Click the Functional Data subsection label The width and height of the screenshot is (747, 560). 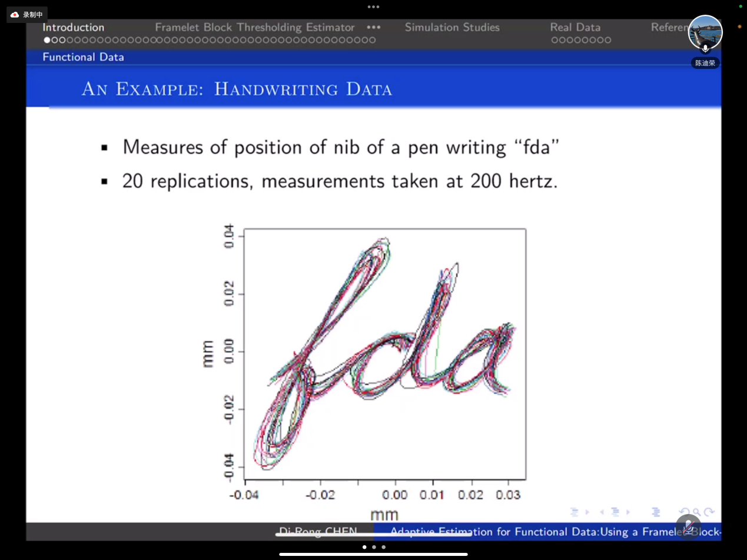[83, 57]
